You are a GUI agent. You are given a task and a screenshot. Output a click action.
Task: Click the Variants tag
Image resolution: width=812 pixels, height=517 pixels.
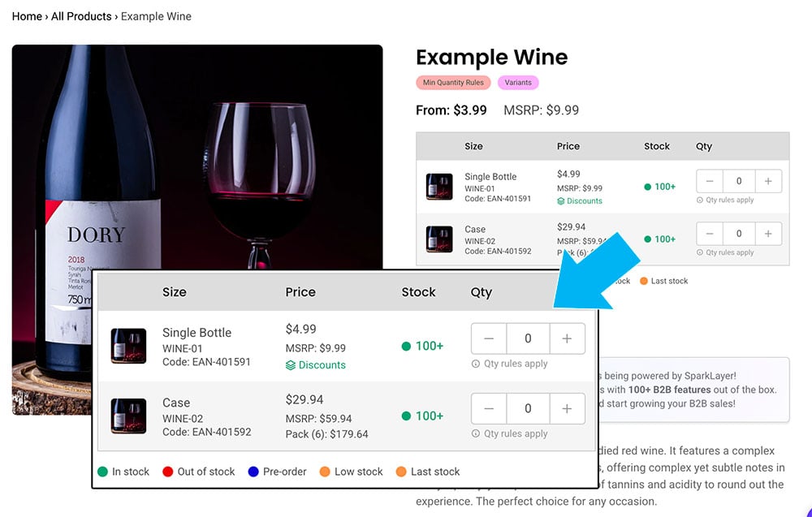coord(518,83)
